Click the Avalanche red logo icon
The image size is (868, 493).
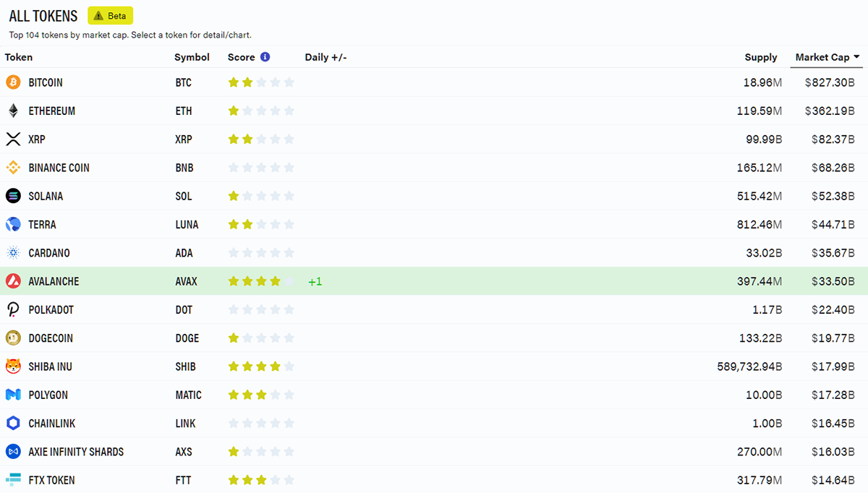(x=13, y=281)
